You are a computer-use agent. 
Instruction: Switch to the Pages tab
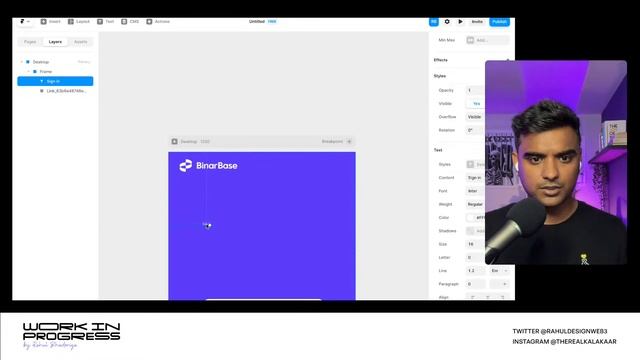[30, 42]
